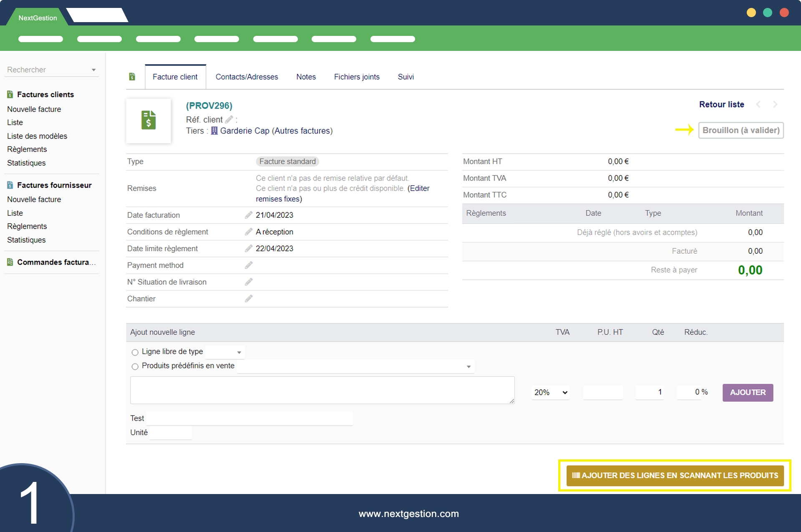
Task: Edit Payment method with pencil icon
Action: [x=249, y=265]
